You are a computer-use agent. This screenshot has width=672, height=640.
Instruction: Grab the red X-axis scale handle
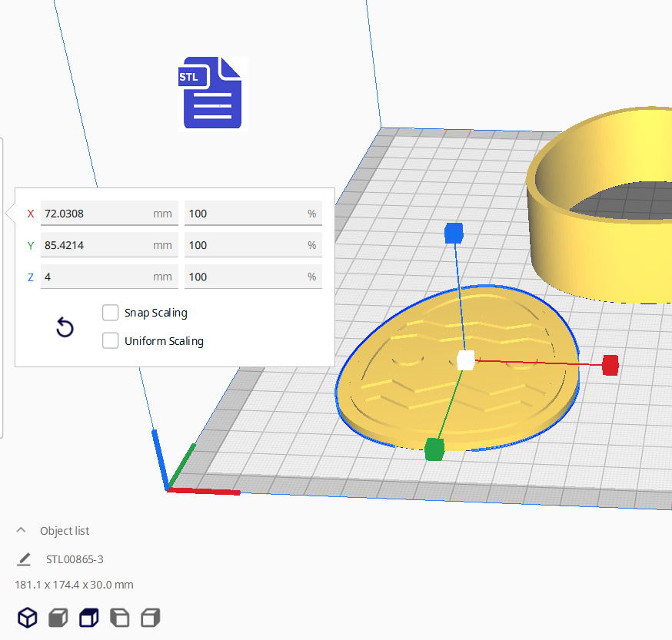610,365
